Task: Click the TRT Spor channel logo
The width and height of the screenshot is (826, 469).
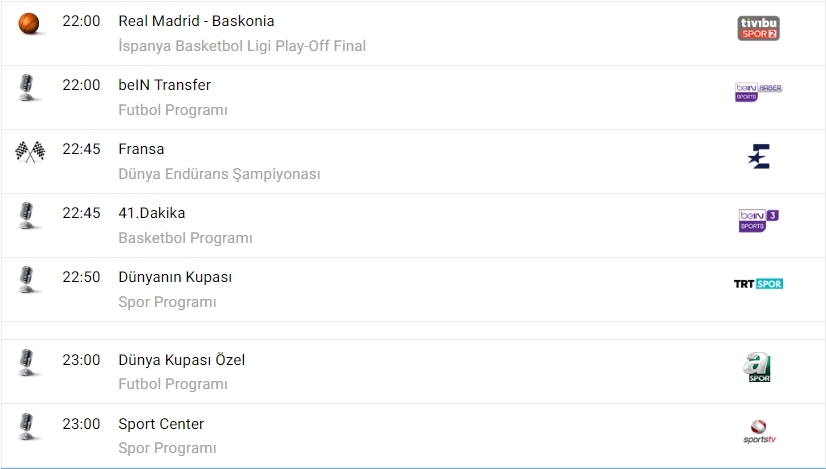Action: pyautogui.click(x=758, y=284)
